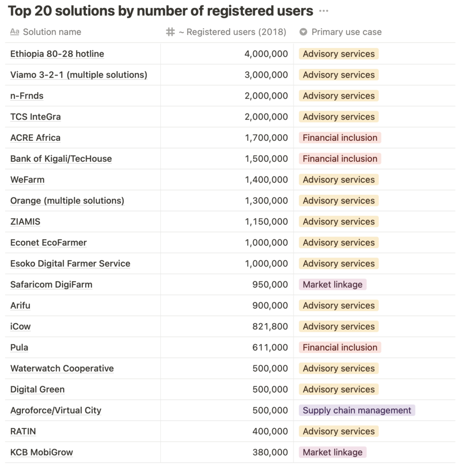
Task: Click the Financial inclusion tag for Bank of Kigali/TecHouse
Action: click(x=340, y=159)
